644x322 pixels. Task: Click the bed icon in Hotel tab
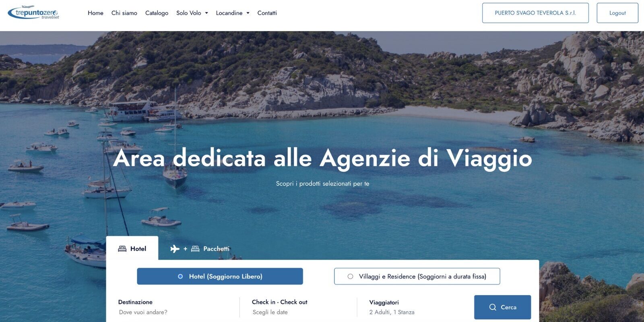click(x=122, y=249)
